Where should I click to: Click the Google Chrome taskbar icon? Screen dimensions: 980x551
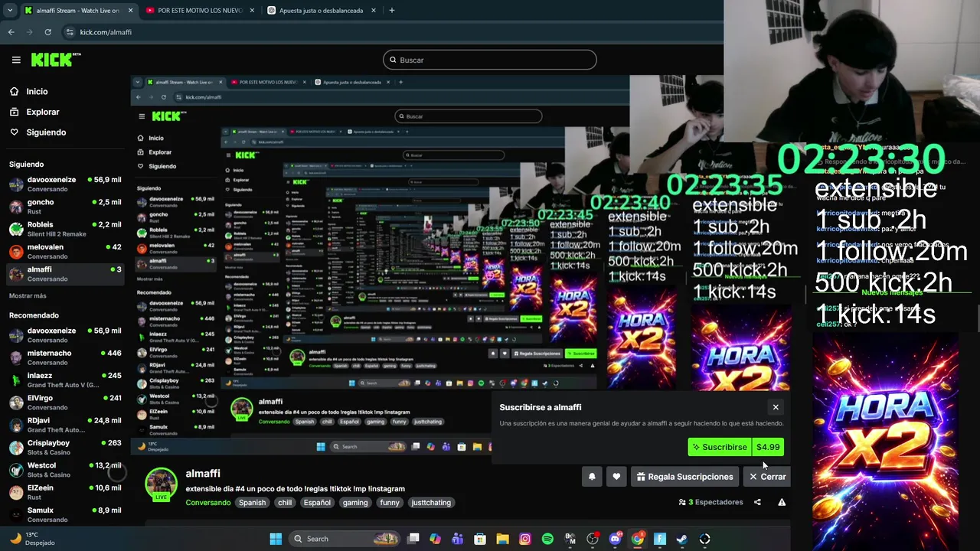(637, 539)
